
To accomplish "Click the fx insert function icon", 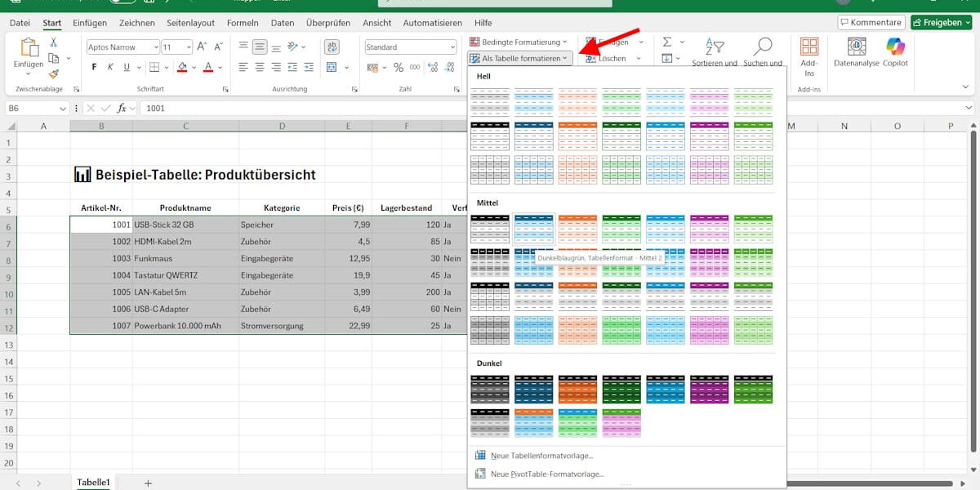I will 122,108.
